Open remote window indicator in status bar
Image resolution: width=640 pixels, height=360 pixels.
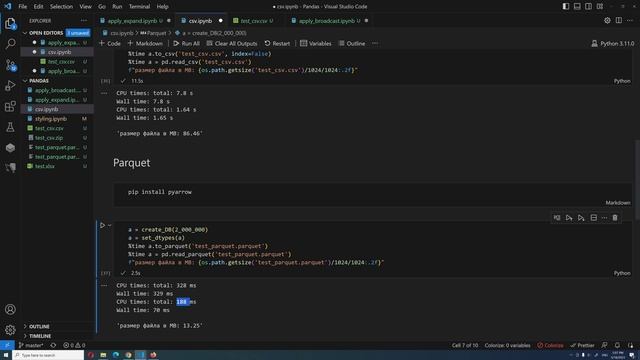click(x=7, y=345)
